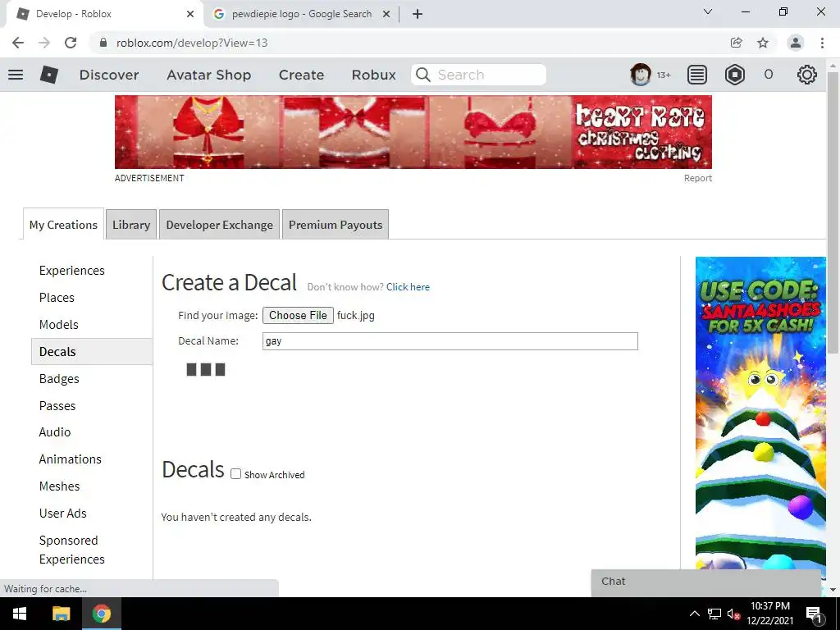Click the Roblox logo home icon
The width and height of the screenshot is (840, 630).
pos(48,75)
